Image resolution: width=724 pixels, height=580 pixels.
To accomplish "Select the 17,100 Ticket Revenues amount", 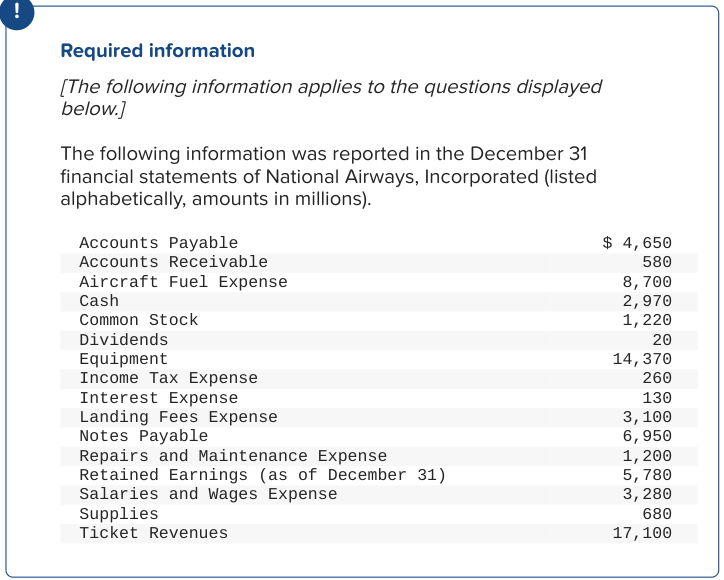I will pos(642,533).
